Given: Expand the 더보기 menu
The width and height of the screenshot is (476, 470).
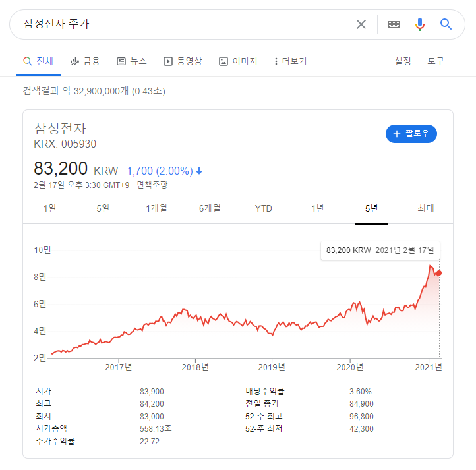Looking at the screenshot, I should [x=291, y=61].
